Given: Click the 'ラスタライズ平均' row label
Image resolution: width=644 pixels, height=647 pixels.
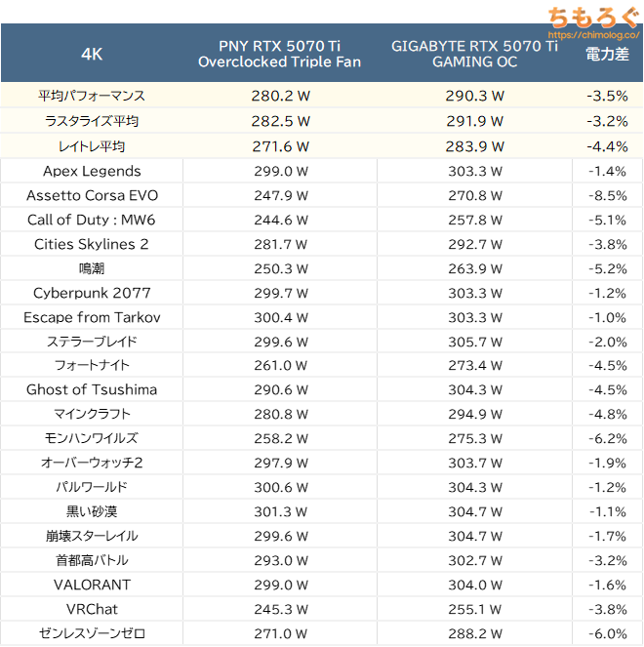Looking at the screenshot, I should (x=92, y=121).
